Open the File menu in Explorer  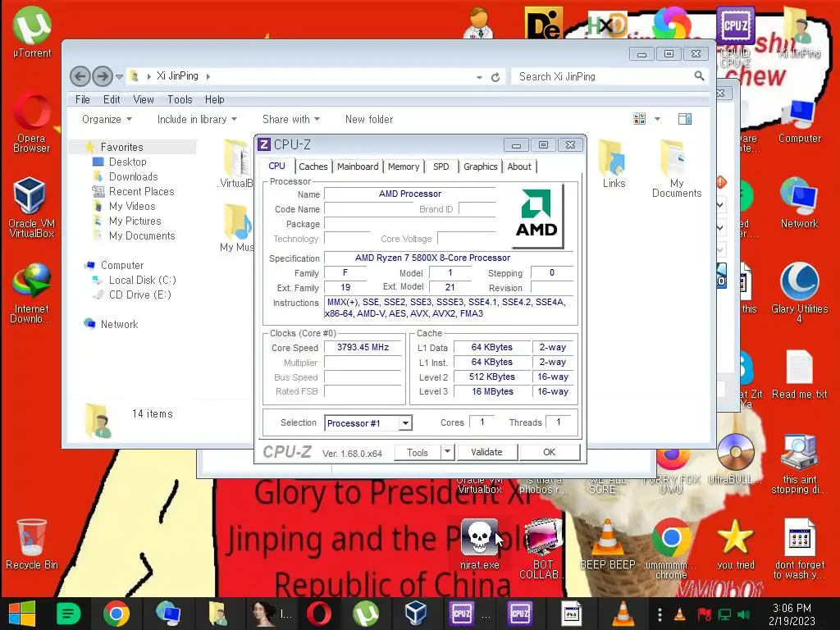83,99
